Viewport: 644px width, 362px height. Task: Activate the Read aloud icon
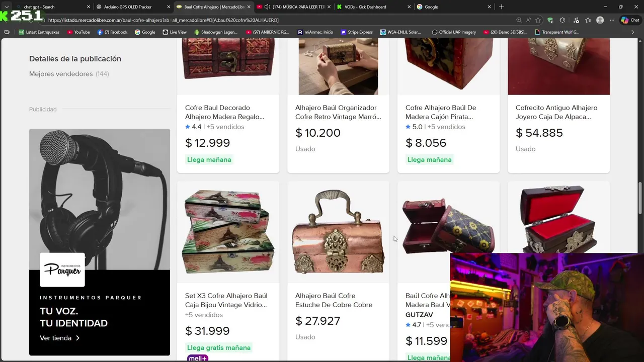tap(529, 20)
